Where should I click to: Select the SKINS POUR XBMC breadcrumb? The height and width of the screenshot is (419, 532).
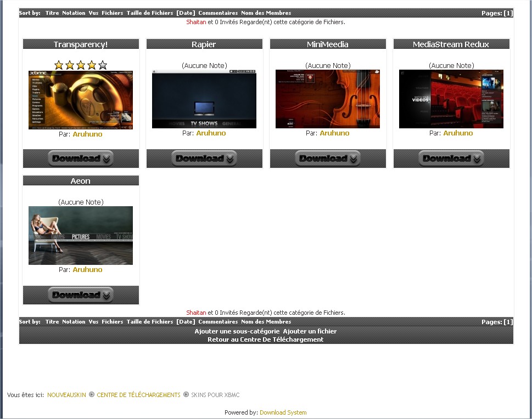[215, 395]
